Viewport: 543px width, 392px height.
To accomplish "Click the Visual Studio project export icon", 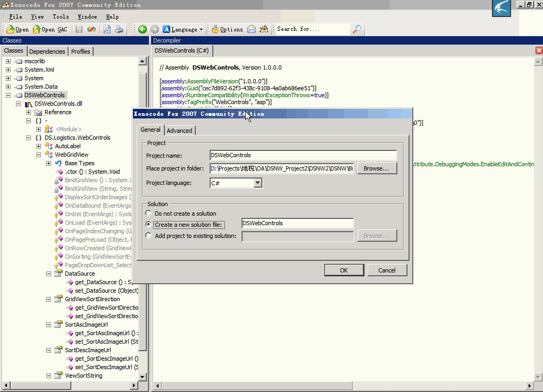I will click(91, 29).
